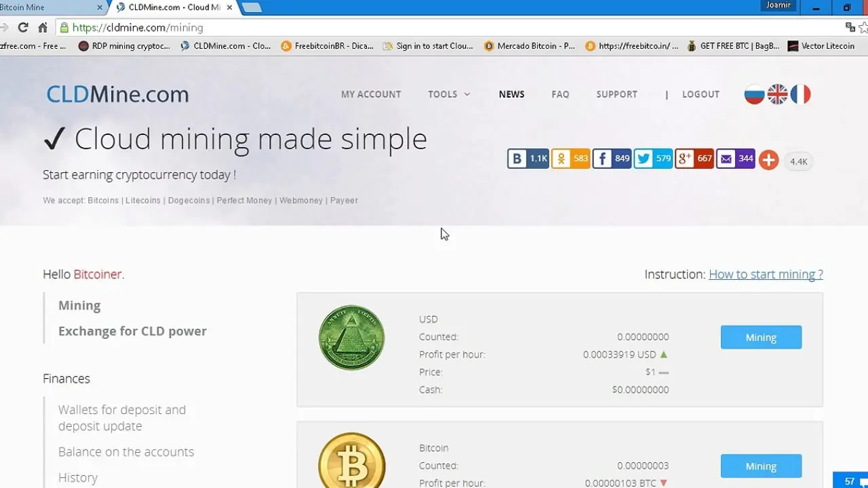Click the CLDMine.com site logo

(117, 94)
